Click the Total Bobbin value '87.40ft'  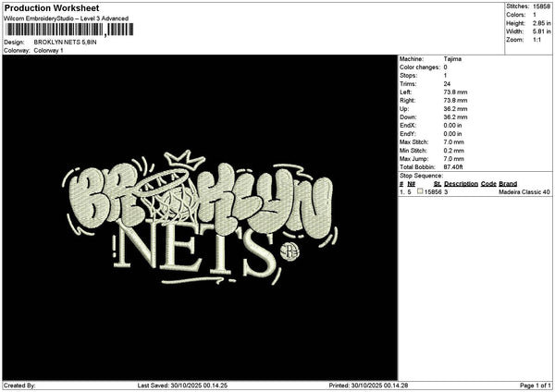(453, 167)
